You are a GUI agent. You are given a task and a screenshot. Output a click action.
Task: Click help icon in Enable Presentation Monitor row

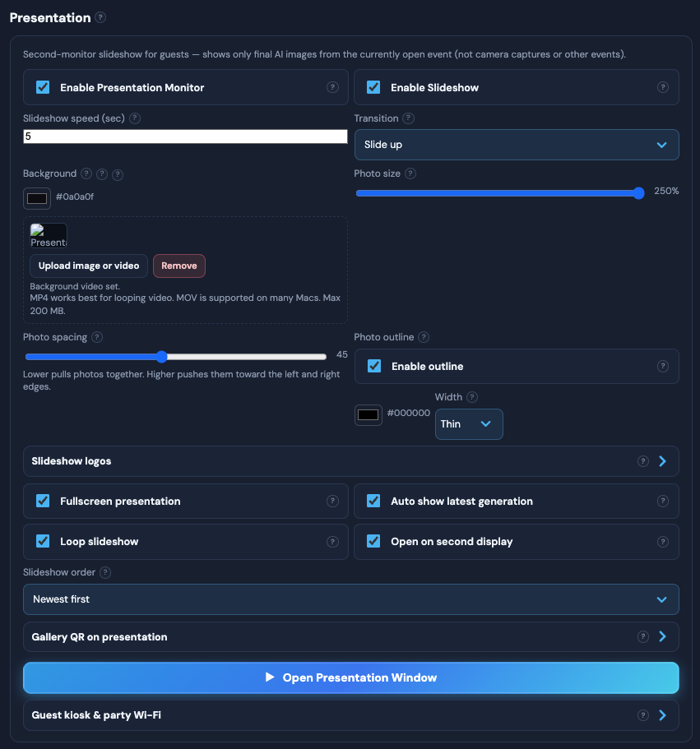pyautogui.click(x=332, y=87)
